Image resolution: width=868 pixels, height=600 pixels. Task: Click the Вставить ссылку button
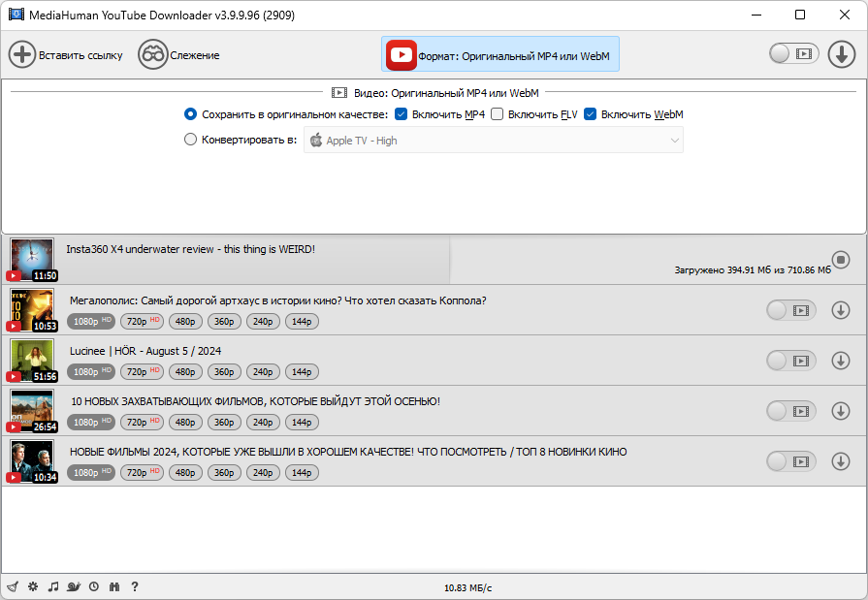coord(65,55)
